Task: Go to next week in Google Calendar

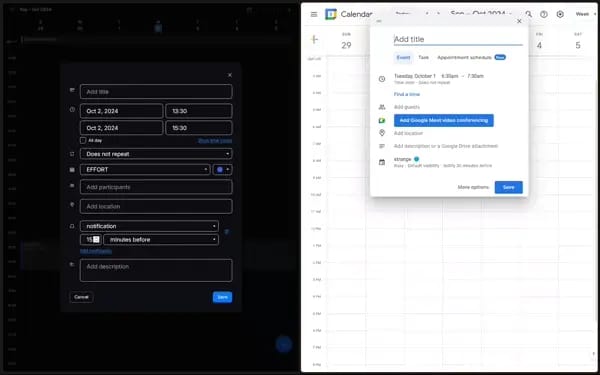Action: pyautogui.click(x=438, y=14)
